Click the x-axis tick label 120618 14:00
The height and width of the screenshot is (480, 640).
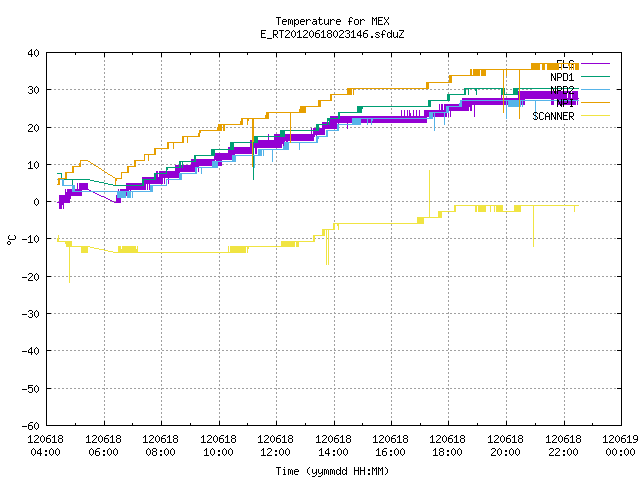(333, 446)
